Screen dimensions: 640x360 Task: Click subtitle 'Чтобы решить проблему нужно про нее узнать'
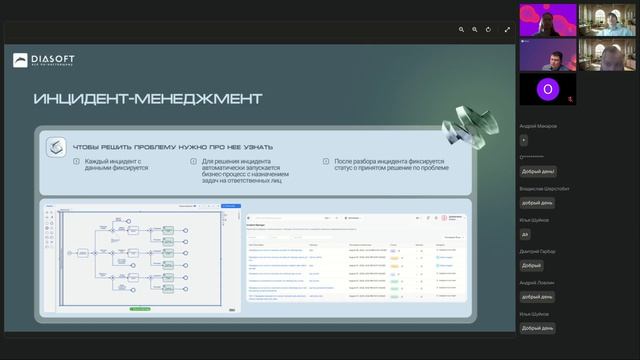173,147
